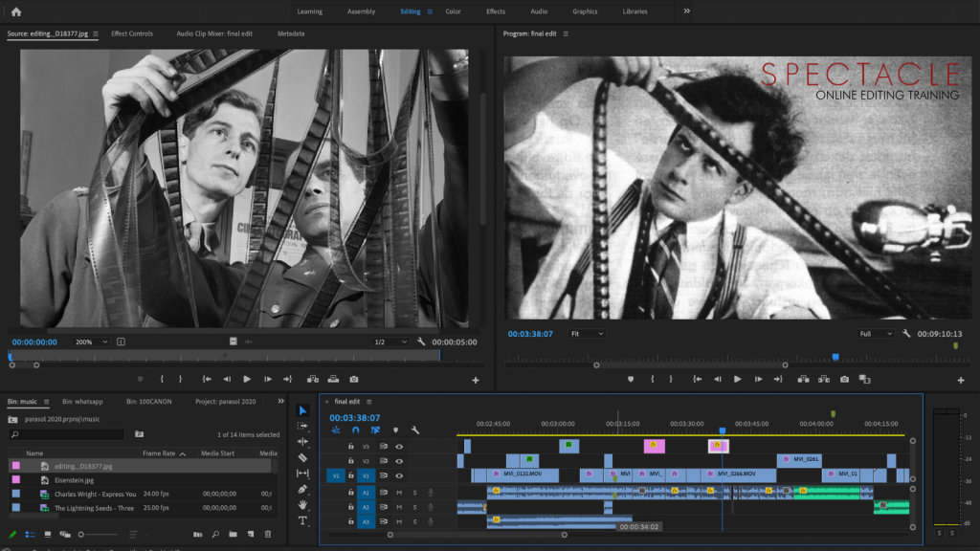Screen dimensions: 980x551
Task: Open Program monitor button editor plus
Action: 961,380
